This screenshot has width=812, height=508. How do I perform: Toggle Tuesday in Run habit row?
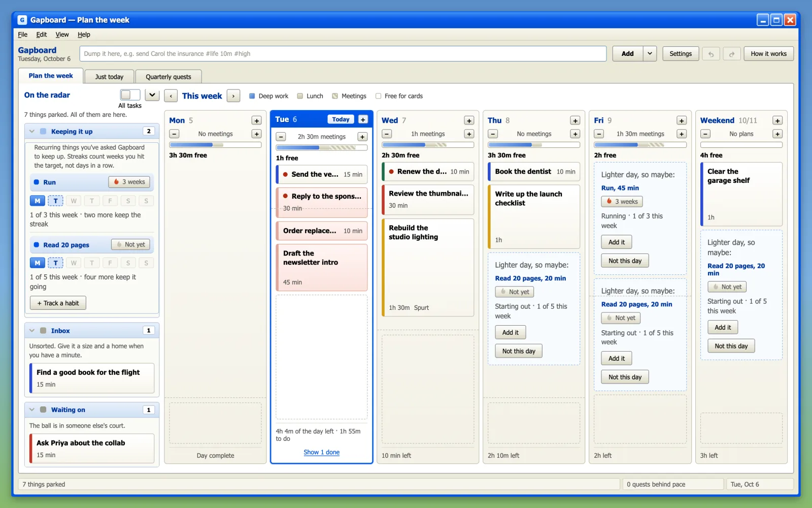coord(55,201)
